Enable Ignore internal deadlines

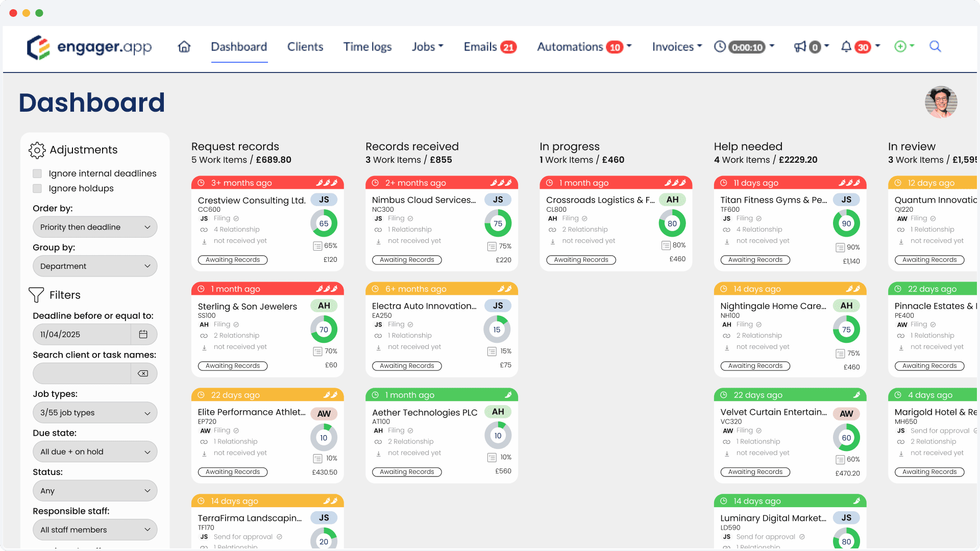click(37, 173)
